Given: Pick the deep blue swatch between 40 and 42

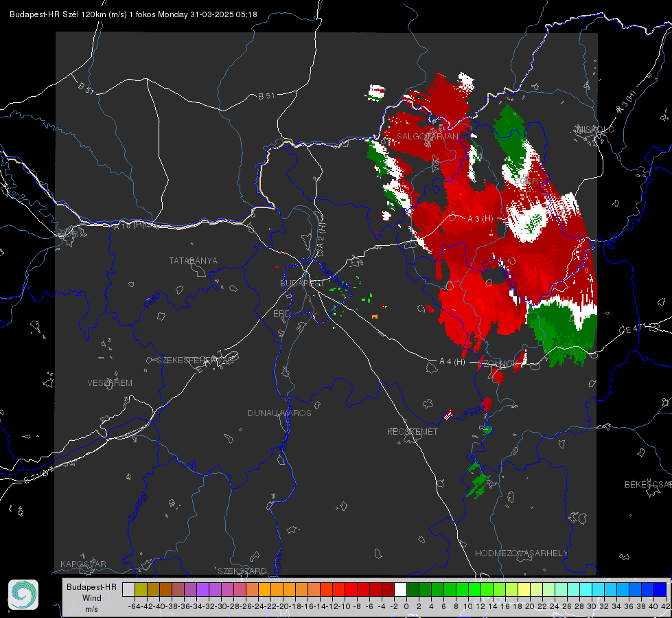Looking at the screenshot, I should (x=660, y=590).
